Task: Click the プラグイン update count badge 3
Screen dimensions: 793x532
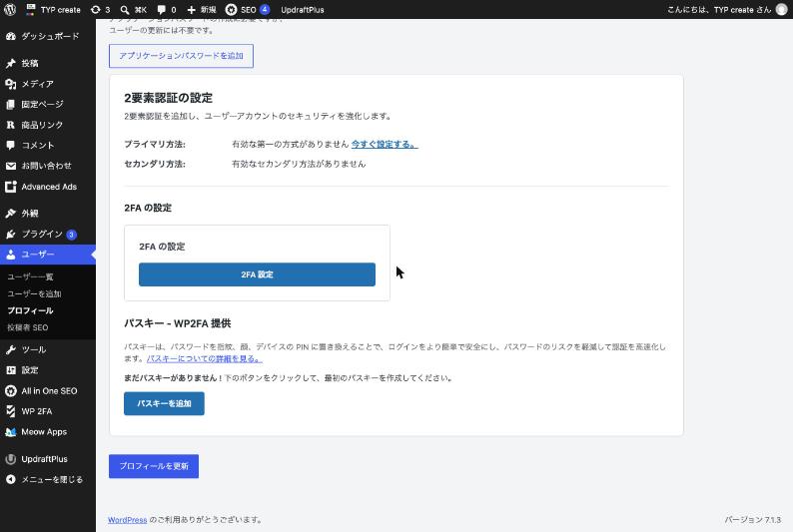Action: click(x=71, y=235)
